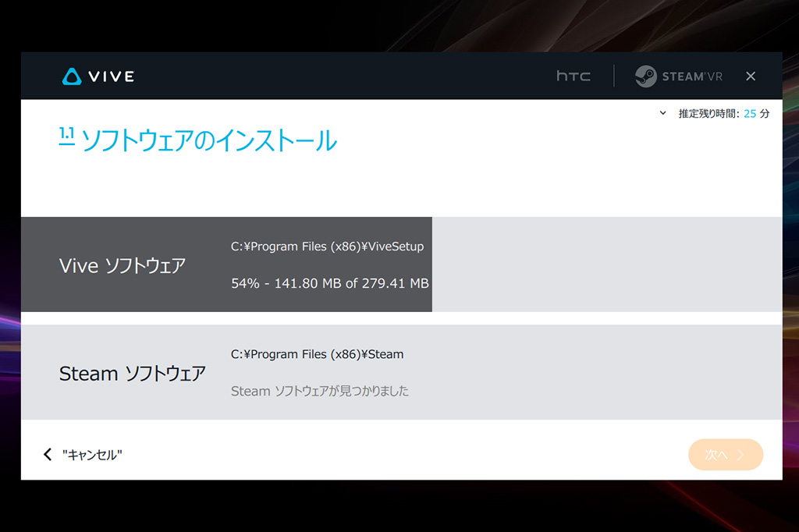Click the VIVE logo icon
Screen dimensions: 799x532
coord(72,76)
